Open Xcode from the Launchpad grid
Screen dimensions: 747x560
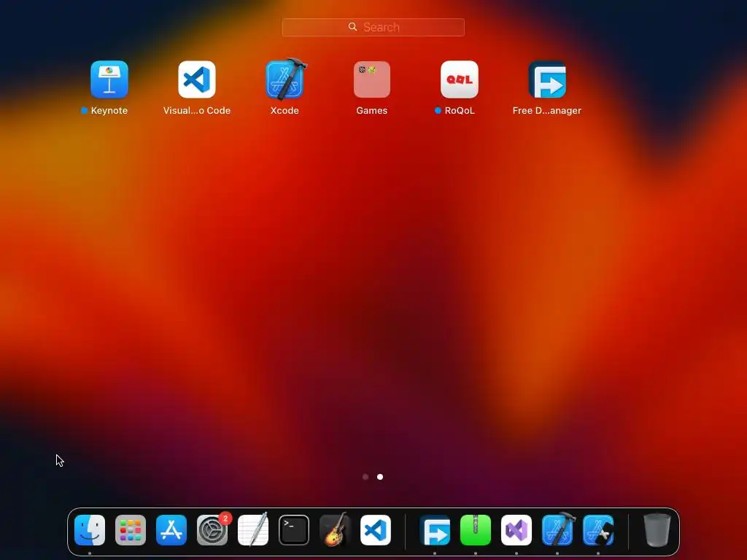(285, 79)
